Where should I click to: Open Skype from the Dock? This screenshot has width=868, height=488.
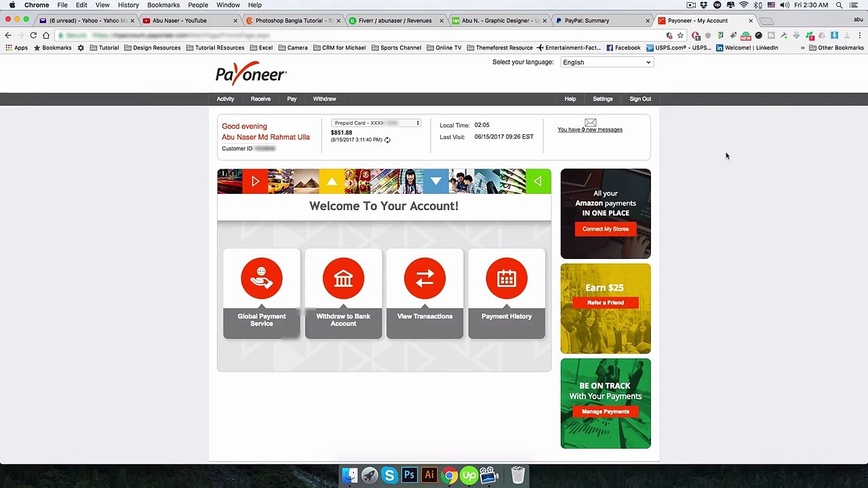click(389, 475)
